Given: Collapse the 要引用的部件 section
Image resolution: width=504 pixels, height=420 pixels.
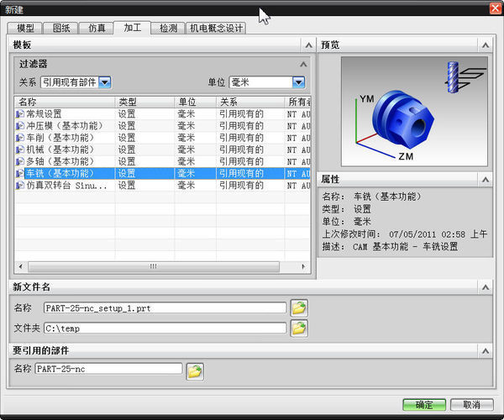Looking at the screenshot, I should pos(486,351).
